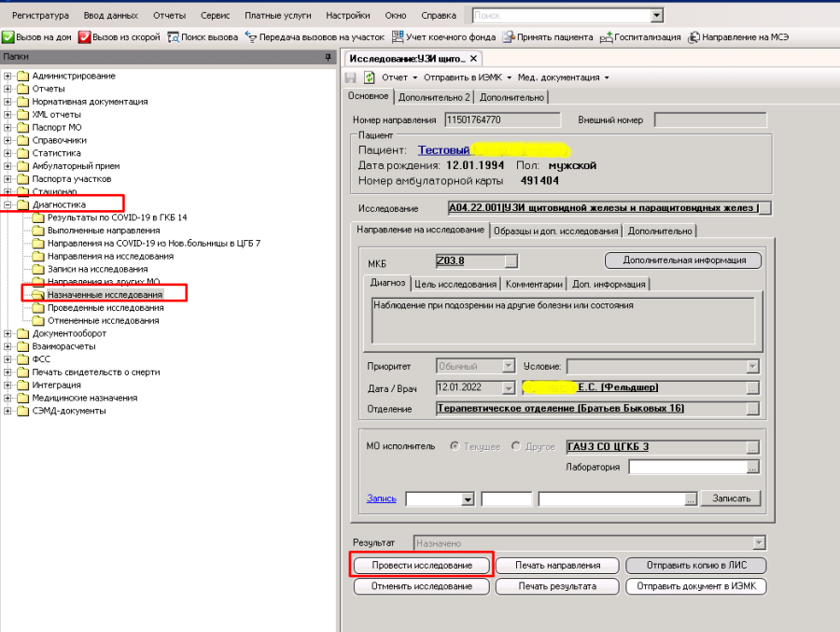The image size is (840, 632).
Task: Open the patient link 'Тестовый'
Action: (443, 150)
